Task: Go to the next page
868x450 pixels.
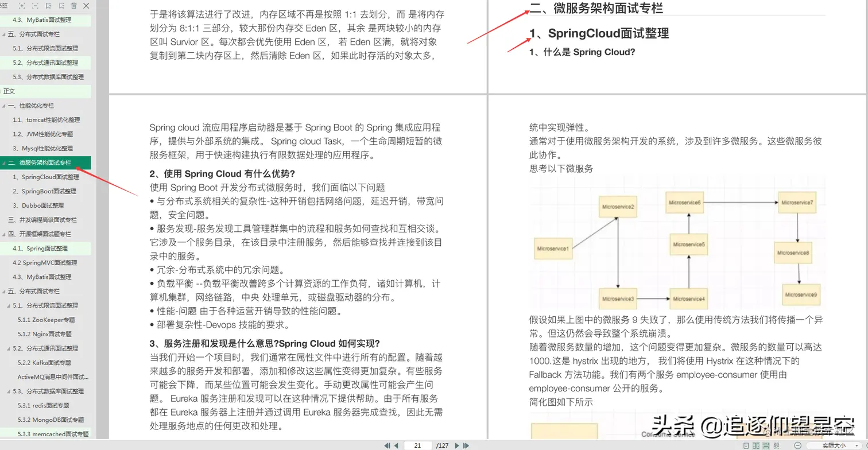Action: point(457,445)
